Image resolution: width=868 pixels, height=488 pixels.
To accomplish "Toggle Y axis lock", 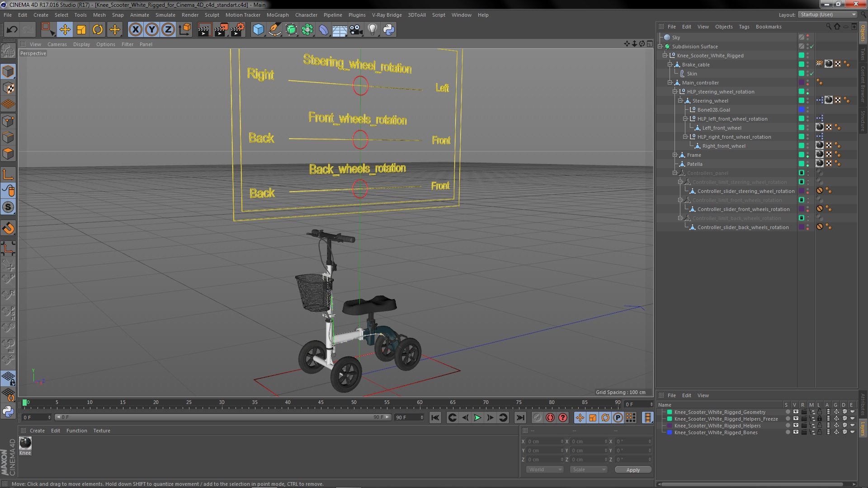I will click(152, 30).
